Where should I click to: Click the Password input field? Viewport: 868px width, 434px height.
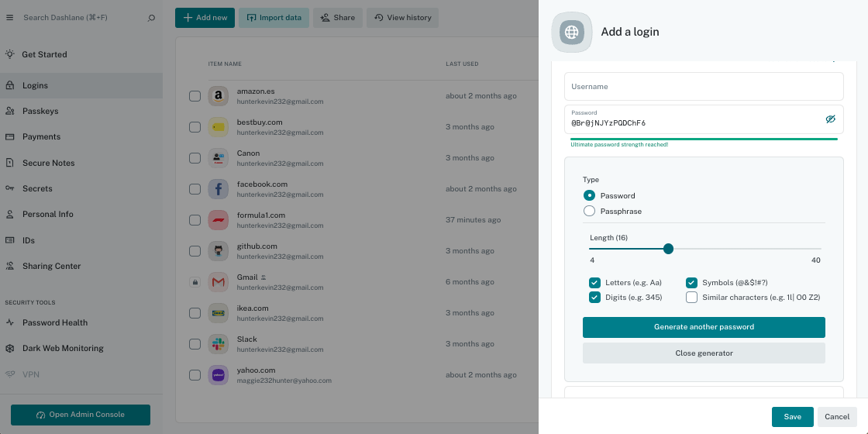[x=704, y=119]
